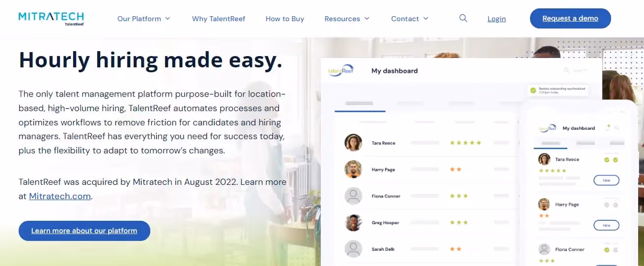Click 'Fiona Conner' name in mobile dashboard
This screenshot has height=266, width=644.
570,249
